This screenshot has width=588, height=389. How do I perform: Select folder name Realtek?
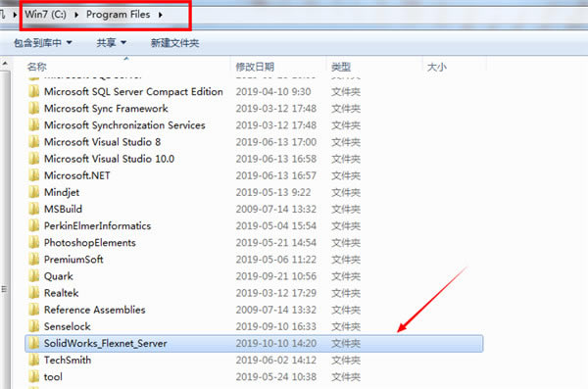click(61, 293)
